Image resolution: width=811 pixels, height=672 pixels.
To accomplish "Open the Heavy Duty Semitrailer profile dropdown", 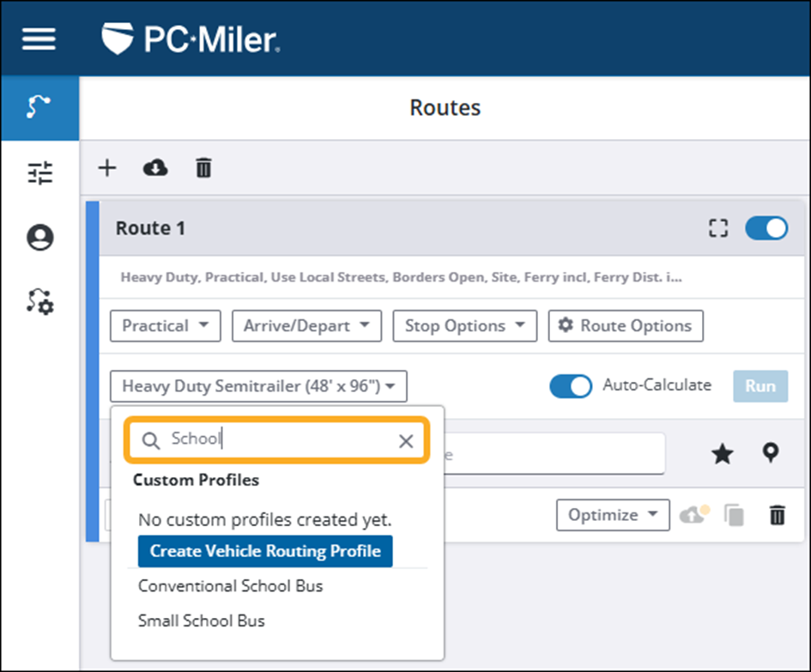I will click(x=258, y=386).
